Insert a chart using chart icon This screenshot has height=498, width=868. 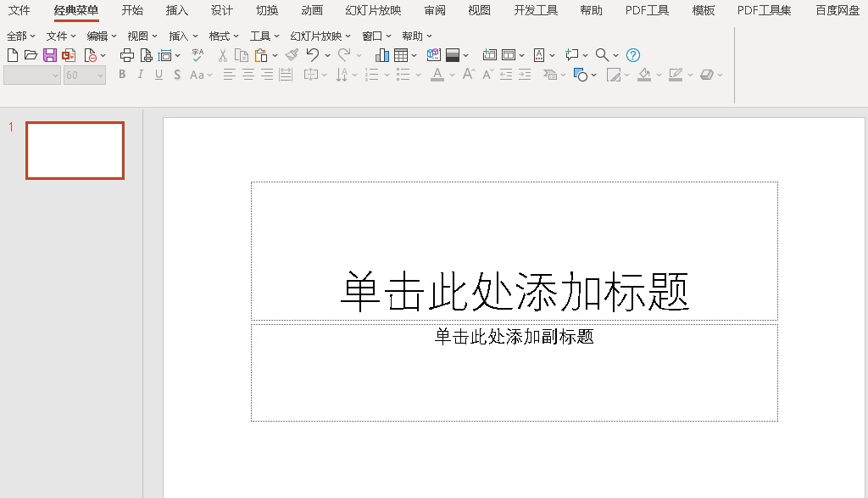click(x=382, y=55)
